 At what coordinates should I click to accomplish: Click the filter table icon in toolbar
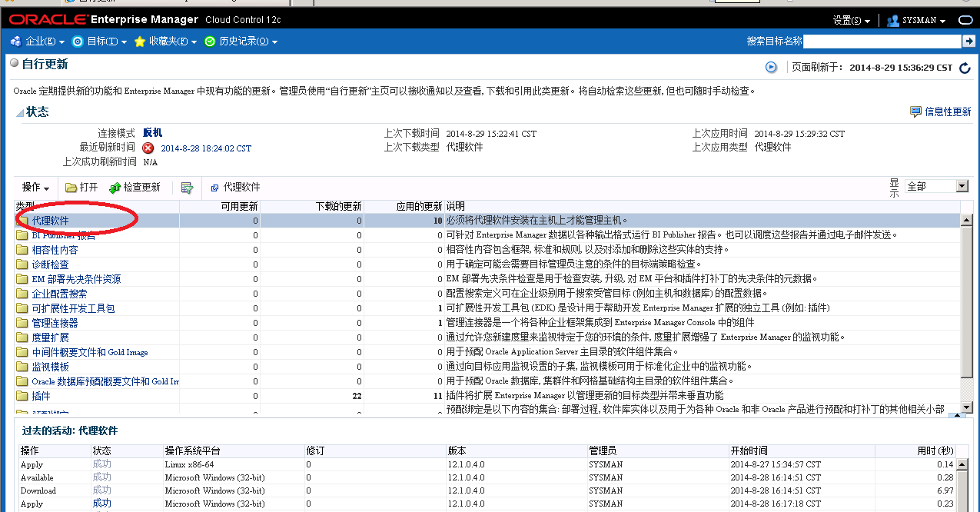point(187,187)
